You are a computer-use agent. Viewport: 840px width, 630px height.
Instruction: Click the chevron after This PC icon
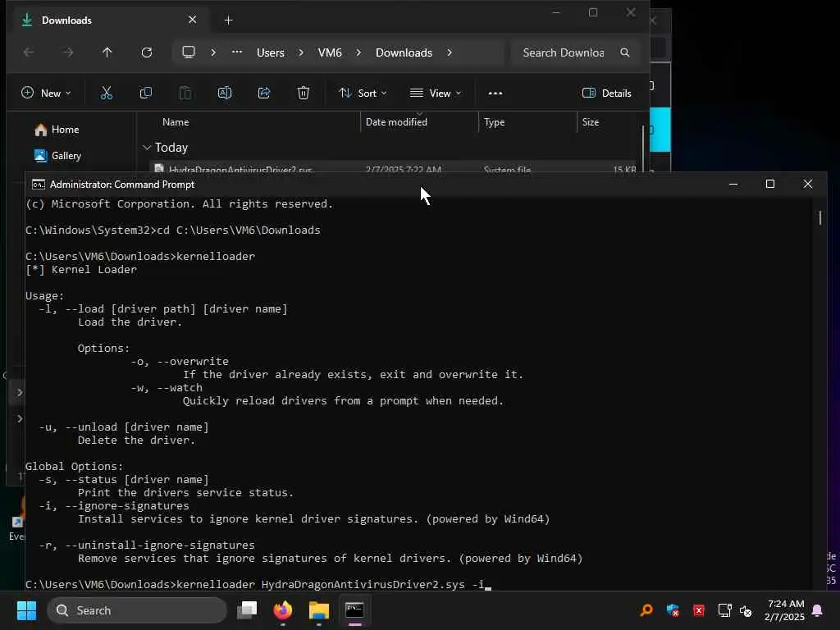[212, 52]
